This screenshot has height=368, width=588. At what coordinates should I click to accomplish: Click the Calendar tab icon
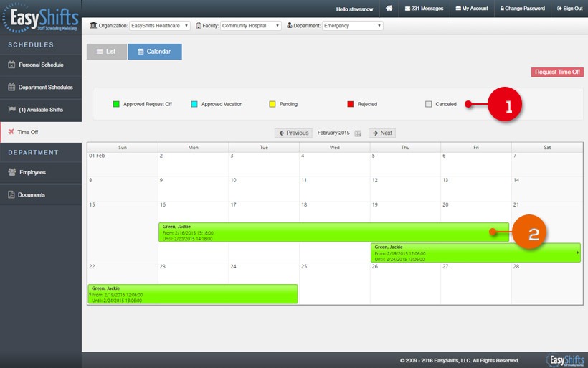(x=141, y=52)
